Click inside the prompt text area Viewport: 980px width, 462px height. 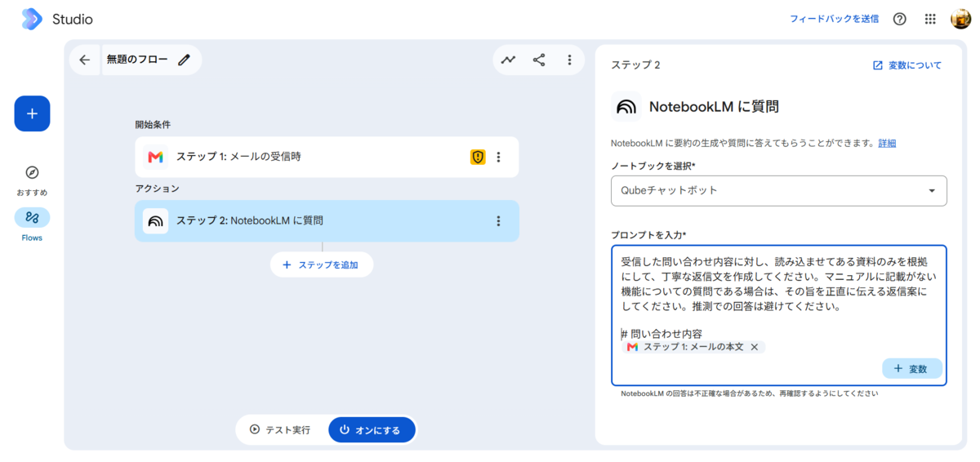[x=778, y=315]
